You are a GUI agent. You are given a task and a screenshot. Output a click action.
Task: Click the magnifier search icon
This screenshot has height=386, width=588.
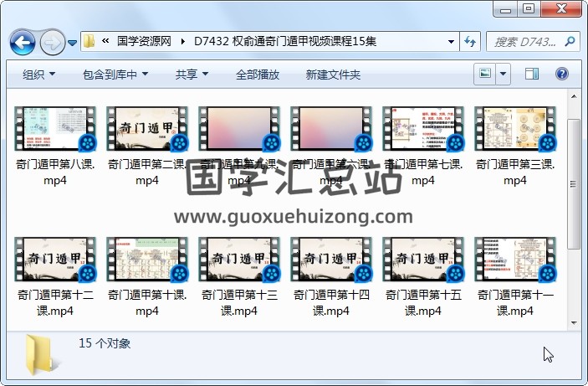pos(570,41)
